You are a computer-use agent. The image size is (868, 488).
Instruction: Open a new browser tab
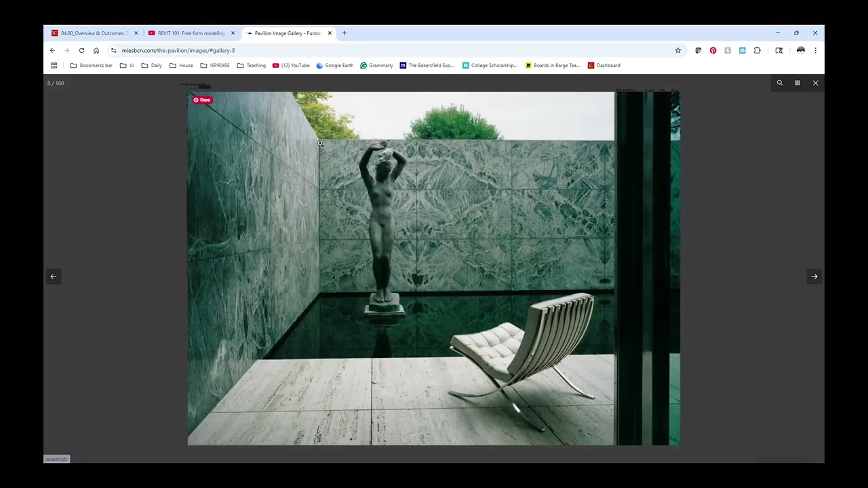coord(344,33)
